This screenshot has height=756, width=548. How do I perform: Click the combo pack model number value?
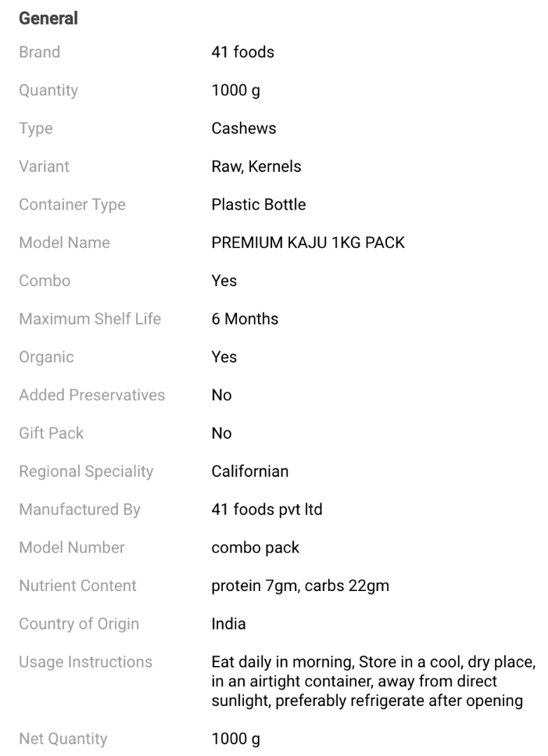tap(255, 547)
